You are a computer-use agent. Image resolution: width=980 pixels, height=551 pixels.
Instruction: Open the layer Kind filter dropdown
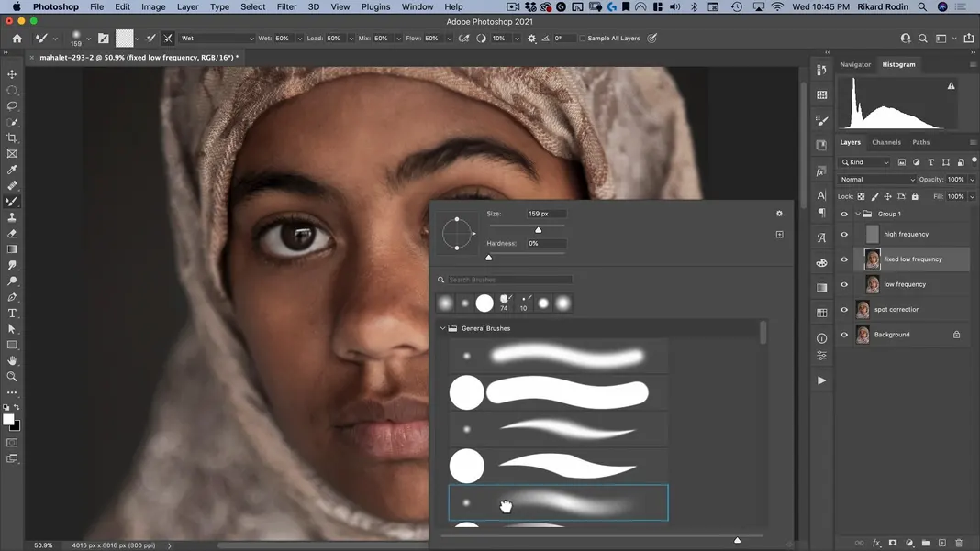tap(865, 162)
